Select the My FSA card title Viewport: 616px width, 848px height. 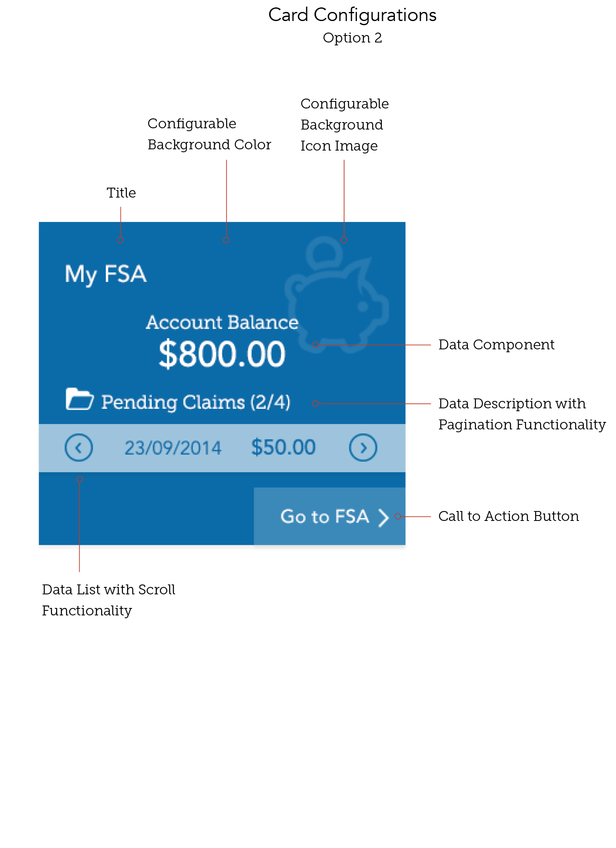[106, 275]
